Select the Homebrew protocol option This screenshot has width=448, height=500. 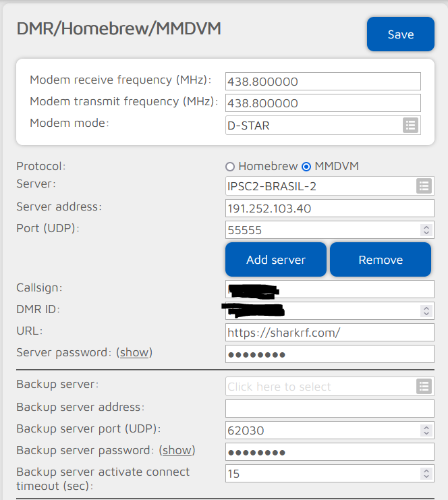coord(230,166)
